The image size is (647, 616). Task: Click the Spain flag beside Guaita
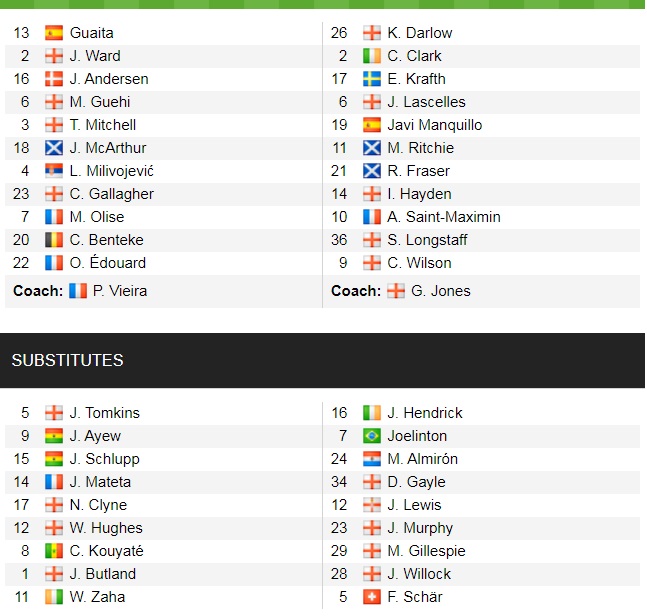click(54, 33)
